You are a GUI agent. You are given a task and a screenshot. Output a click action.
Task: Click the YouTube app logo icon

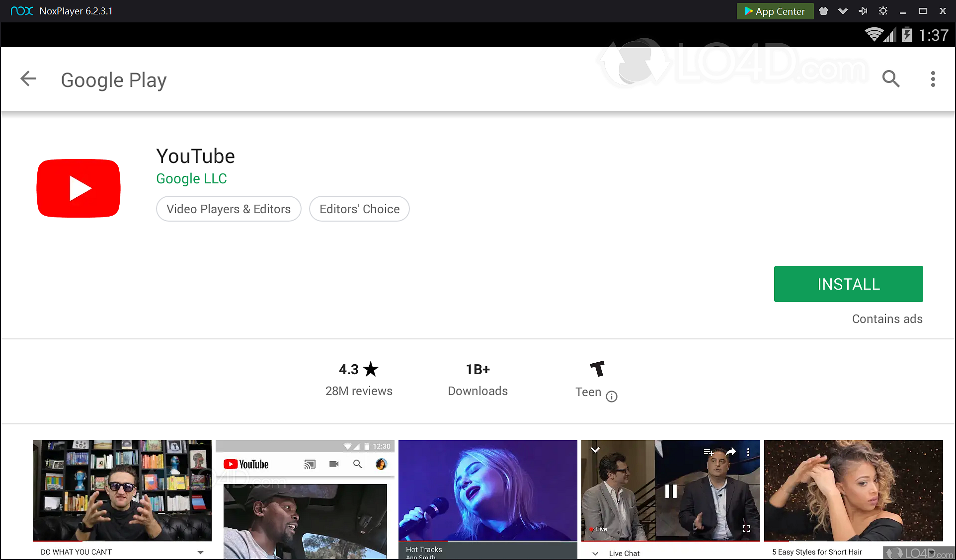(79, 188)
